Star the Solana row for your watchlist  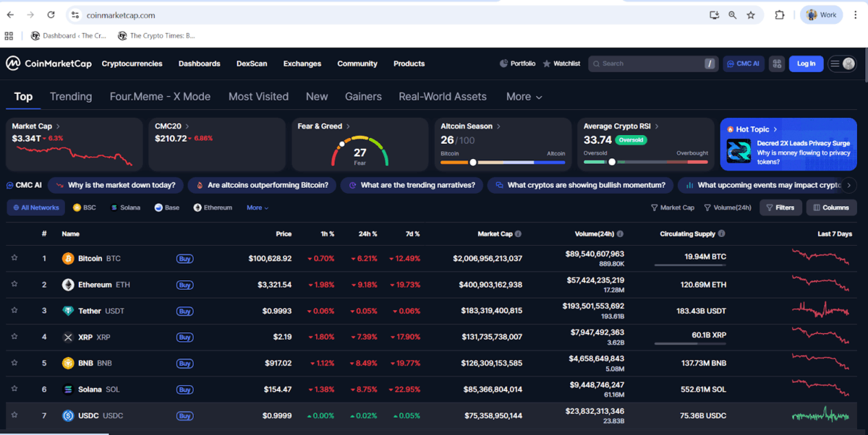[14, 389]
